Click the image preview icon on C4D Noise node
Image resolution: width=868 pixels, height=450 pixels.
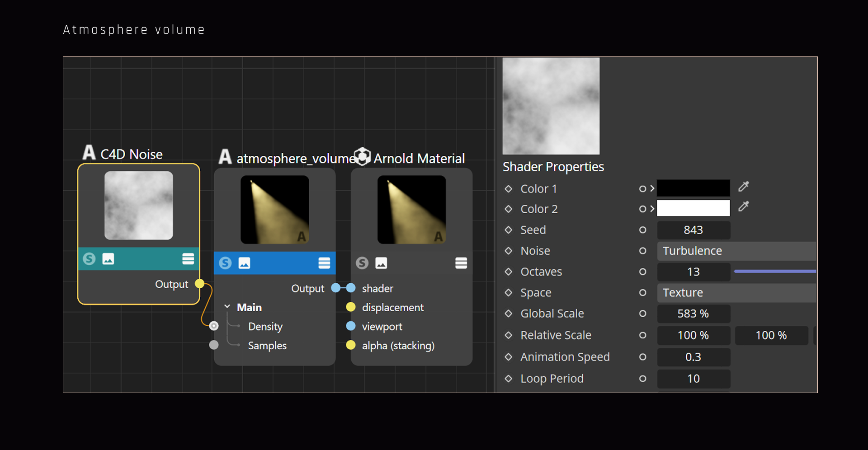click(108, 259)
